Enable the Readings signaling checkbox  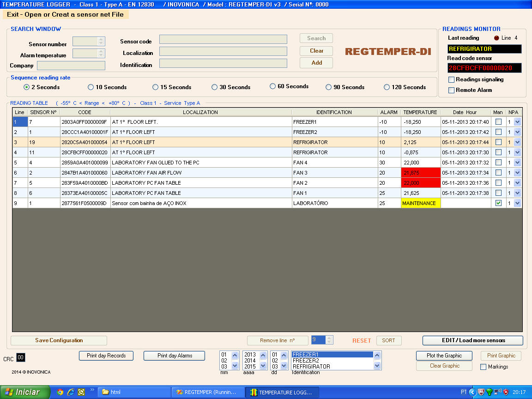(452, 80)
